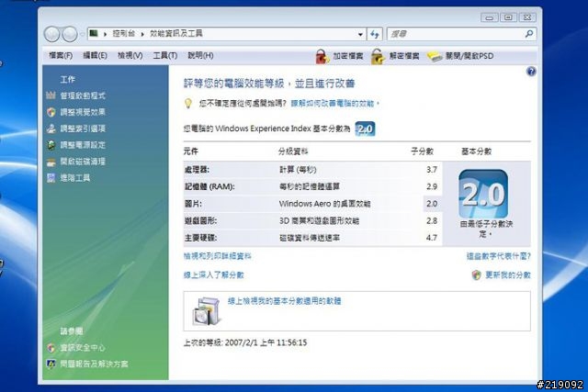Open the 調整視覺效果 task link
Image resolution: width=588 pixels, height=392 pixels.
click(x=83, y=112)
